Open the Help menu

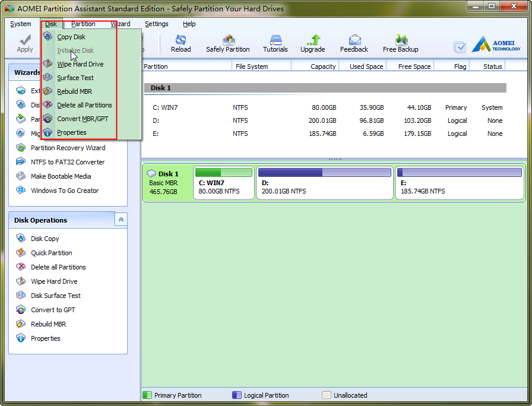click(189, 24)
